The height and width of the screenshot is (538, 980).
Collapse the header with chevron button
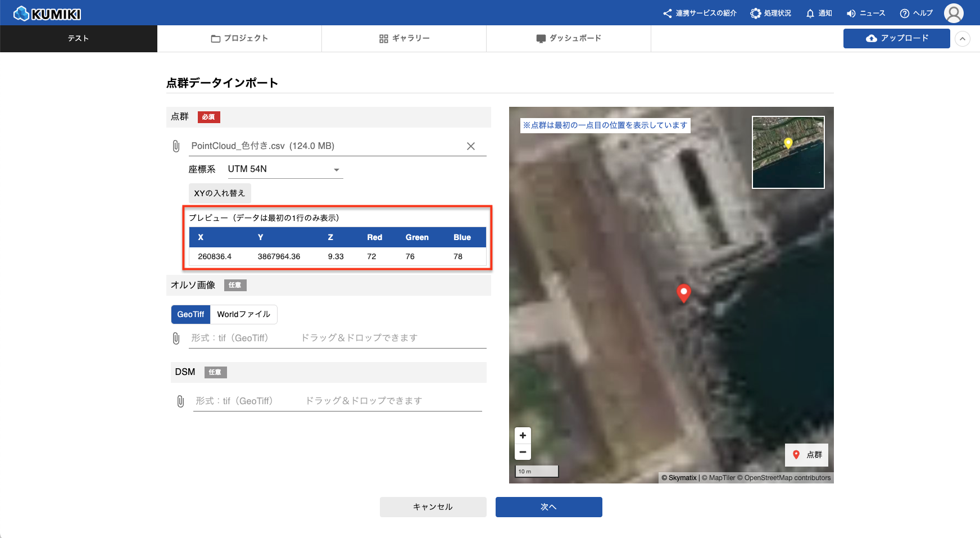pos(963,39)
